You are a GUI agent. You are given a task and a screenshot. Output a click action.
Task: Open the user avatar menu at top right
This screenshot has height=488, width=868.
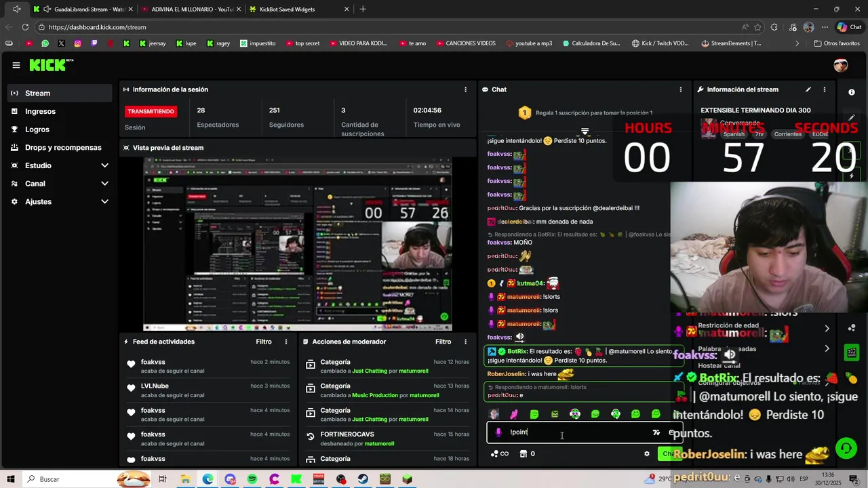point(841,65)
